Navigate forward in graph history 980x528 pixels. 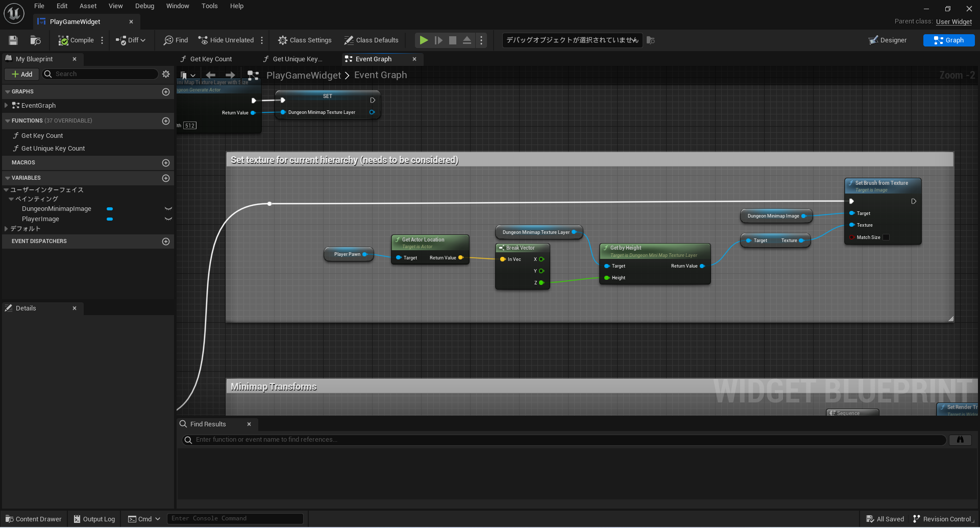(230, 75)
